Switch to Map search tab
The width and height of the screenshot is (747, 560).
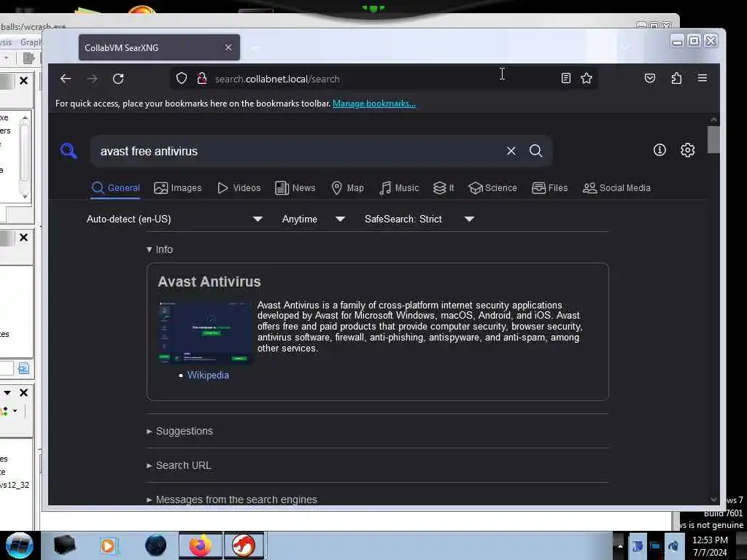pos(347,188)
